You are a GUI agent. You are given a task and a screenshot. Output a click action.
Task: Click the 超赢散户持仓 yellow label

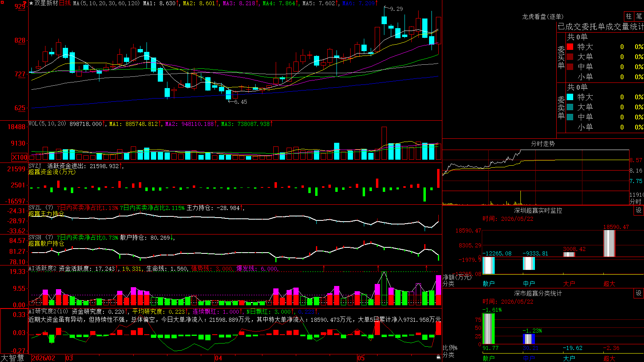[46, 243]
